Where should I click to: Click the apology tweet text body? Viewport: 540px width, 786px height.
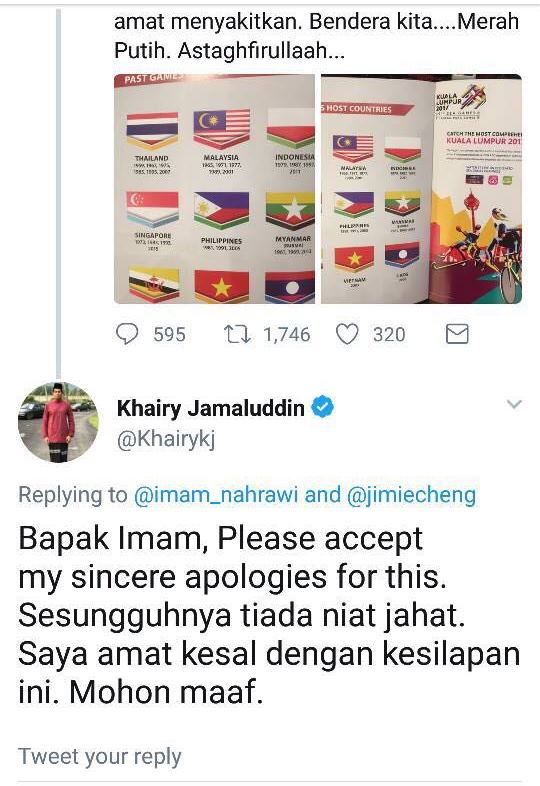click(x=269, y=616)
